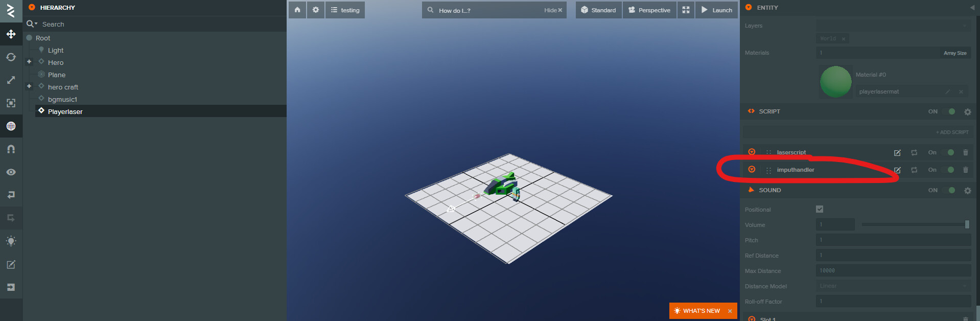The width and height of the screenshot is (980, 321).
Task: Edit the laserscript script
Action: point(897,153)
